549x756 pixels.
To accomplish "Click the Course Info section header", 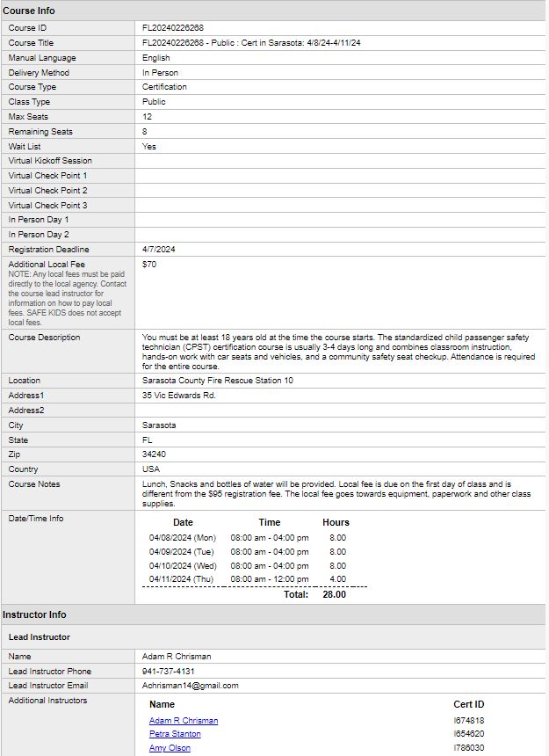I will (28, 11).
